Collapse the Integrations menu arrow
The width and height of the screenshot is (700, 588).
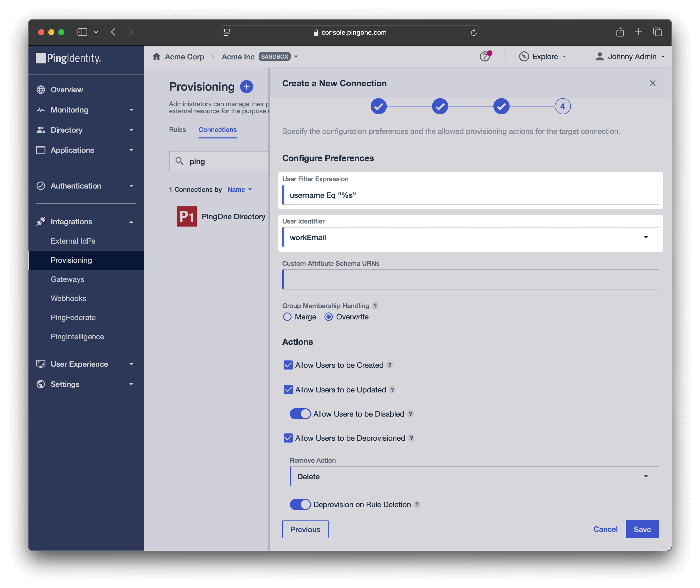click(131, 222)
